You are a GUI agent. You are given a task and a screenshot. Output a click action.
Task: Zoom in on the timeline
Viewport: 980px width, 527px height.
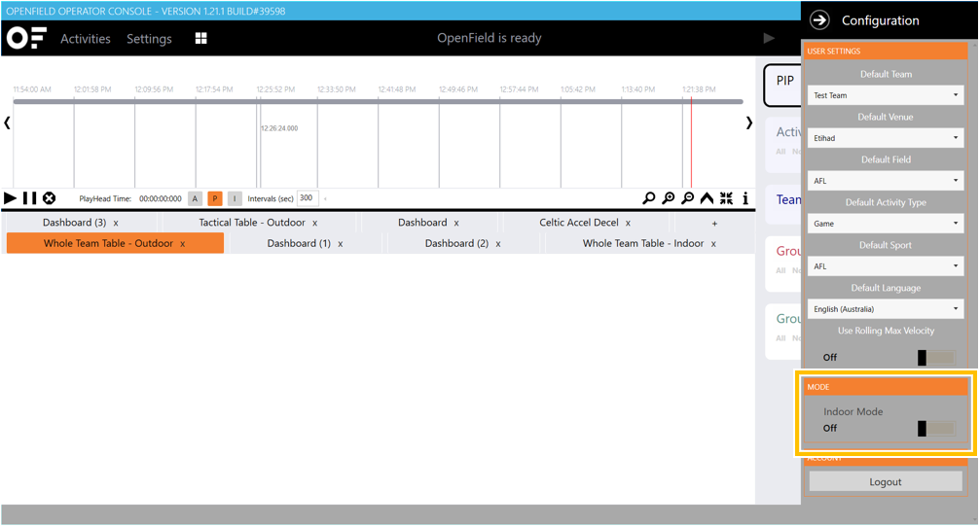tap(669, 198)
